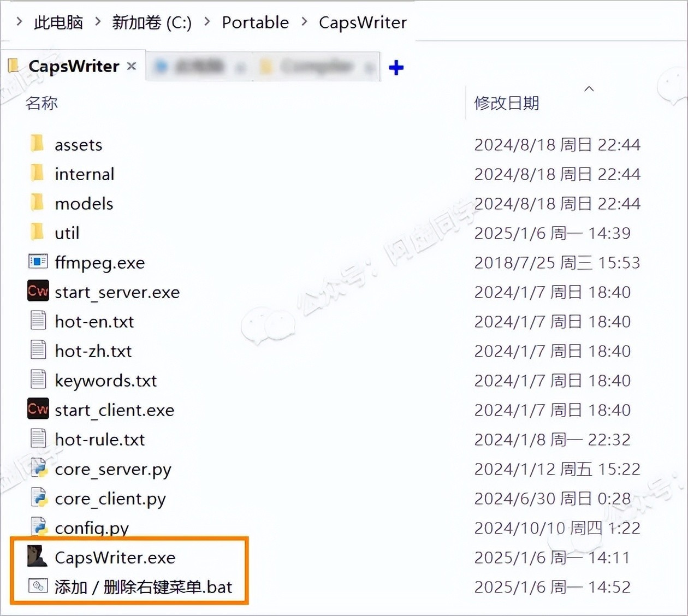Select the file name internal
The width and height of the screenshot is (688, 616).
[85, 174]
